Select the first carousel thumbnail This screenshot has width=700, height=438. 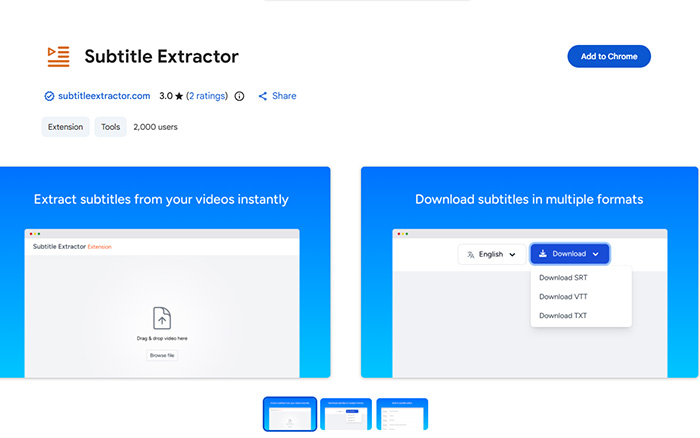pyautogui.click(x=290, y=414)
